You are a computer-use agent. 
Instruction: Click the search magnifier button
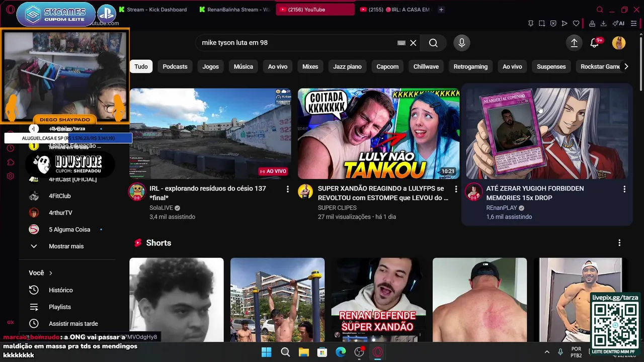pyautogui.click(x=433, y=43)
